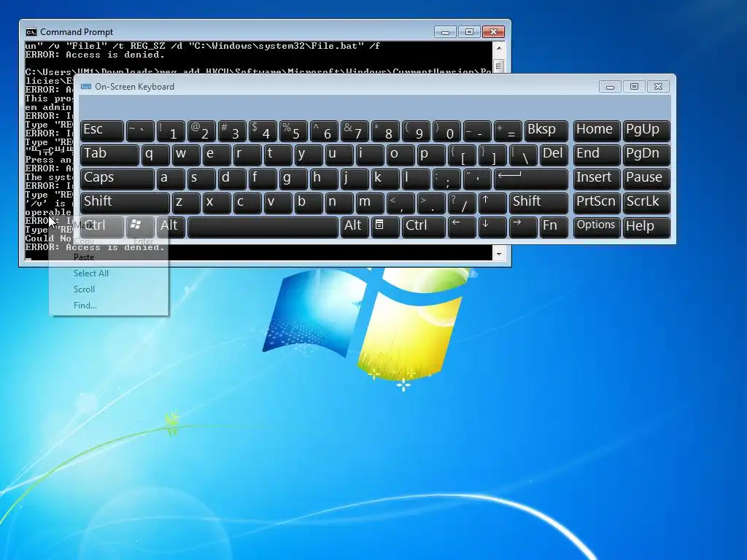747x560 pixels.
Task: Click the Enter return-arrow key
Action: coord(531,179)
